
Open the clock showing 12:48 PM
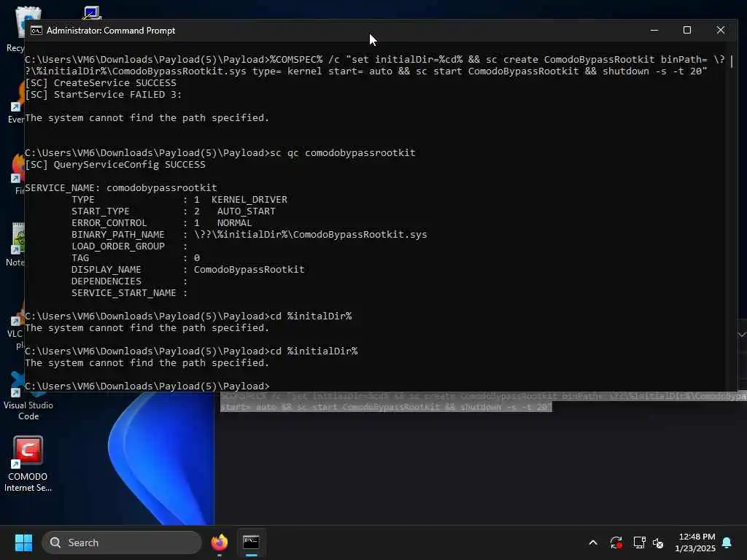pyautogui.click(x=695, y=542)
